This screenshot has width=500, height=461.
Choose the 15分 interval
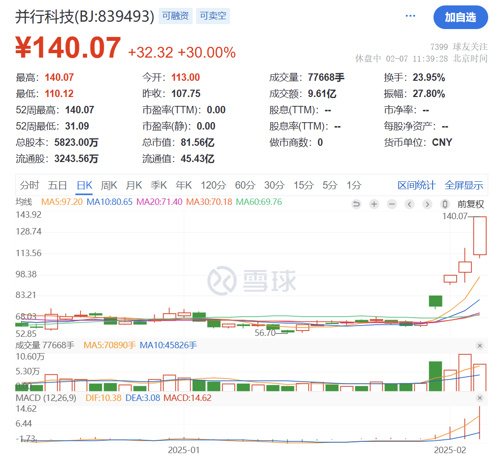coord(303,185)
